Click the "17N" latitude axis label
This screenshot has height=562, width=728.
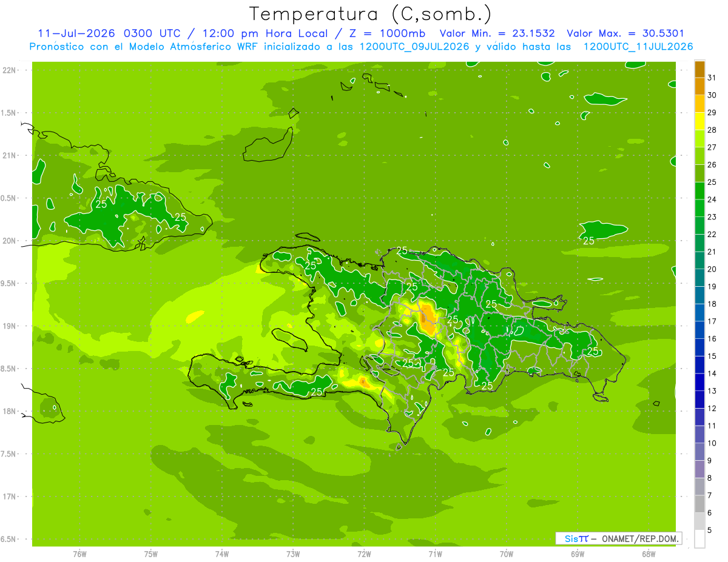pyautogui.click(x=10, y=497)
